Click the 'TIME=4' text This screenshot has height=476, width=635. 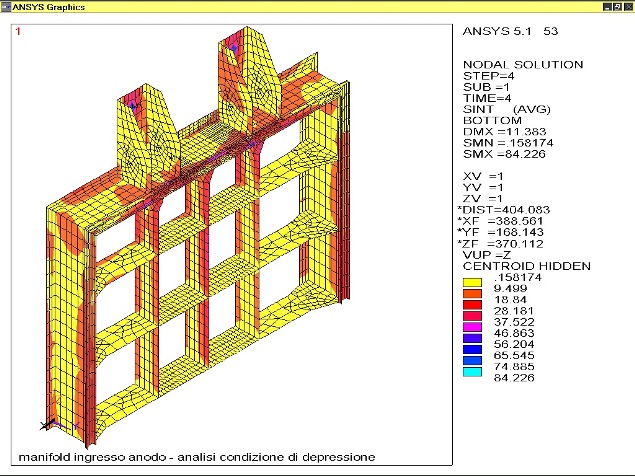pos(487,98)
